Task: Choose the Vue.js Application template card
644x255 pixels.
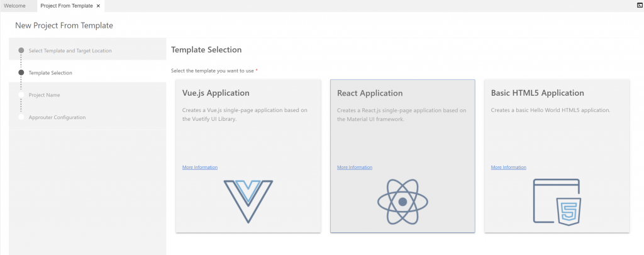Action: tap(248, 156)
